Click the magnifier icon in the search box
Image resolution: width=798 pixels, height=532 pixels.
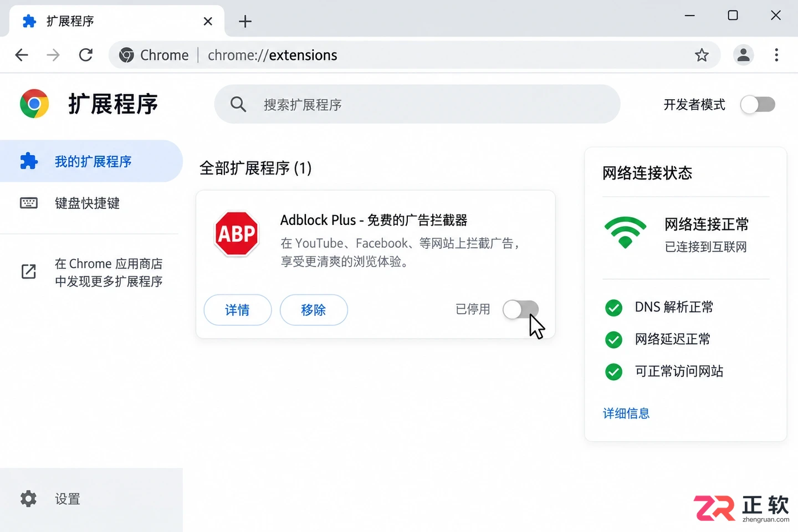pyautogui.click(x=238, y=104)
